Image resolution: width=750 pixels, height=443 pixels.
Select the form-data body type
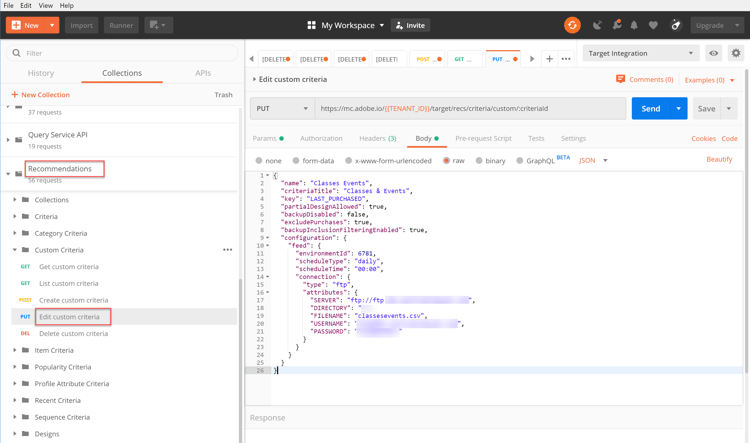(311, 160)
